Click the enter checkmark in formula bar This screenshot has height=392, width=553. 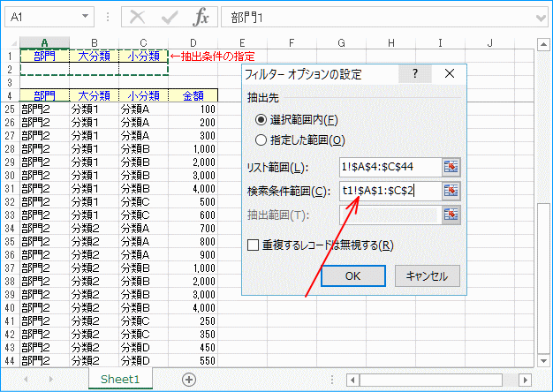point(169,17)
